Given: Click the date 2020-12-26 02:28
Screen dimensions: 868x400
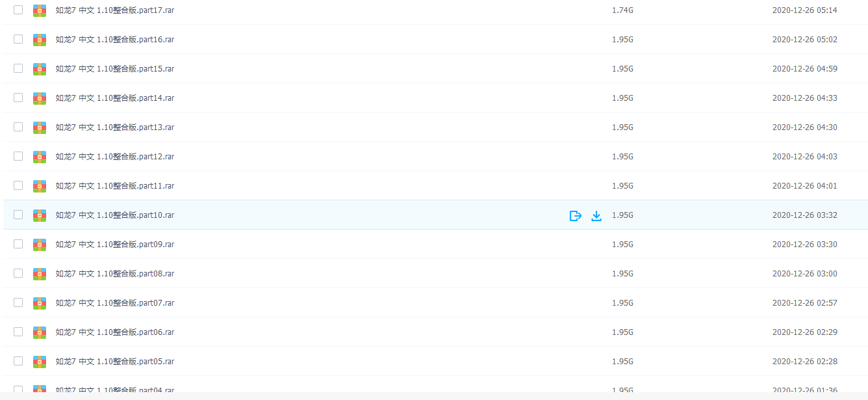Looking at the screenshot, I should point(804,362).
